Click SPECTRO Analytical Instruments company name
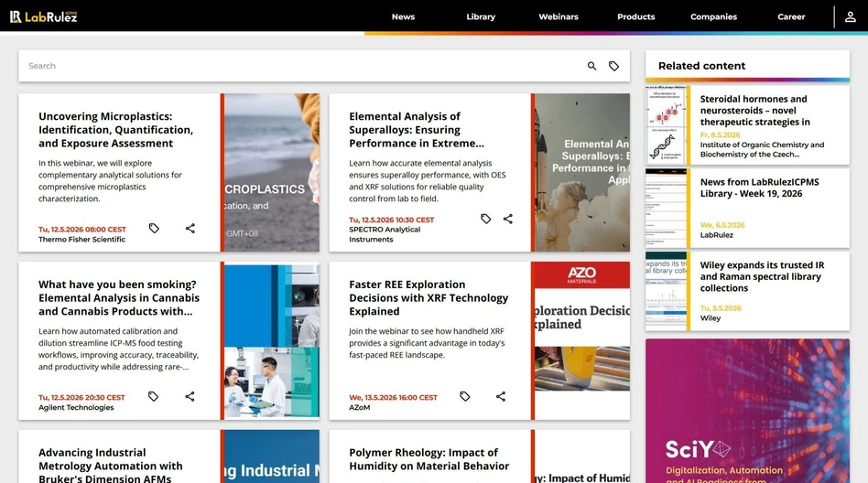 (x=385, y=234)
